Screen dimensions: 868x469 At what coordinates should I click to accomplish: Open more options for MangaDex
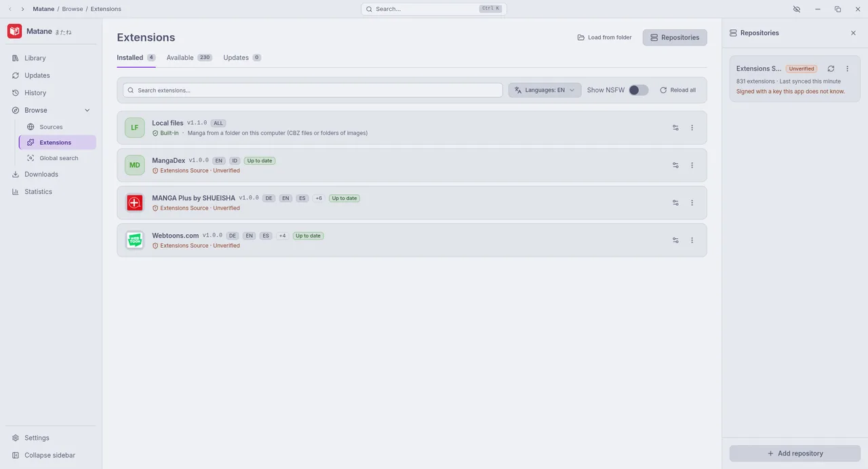click(x=692, y=165)
